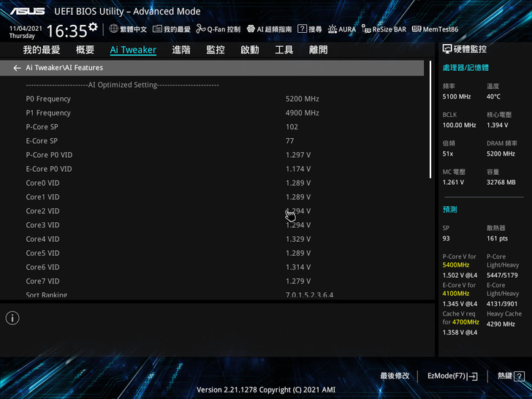The height and width of the screenshot is (399, 532).
Task: Click the E-Core SP value 77
Action: [289, 141]
